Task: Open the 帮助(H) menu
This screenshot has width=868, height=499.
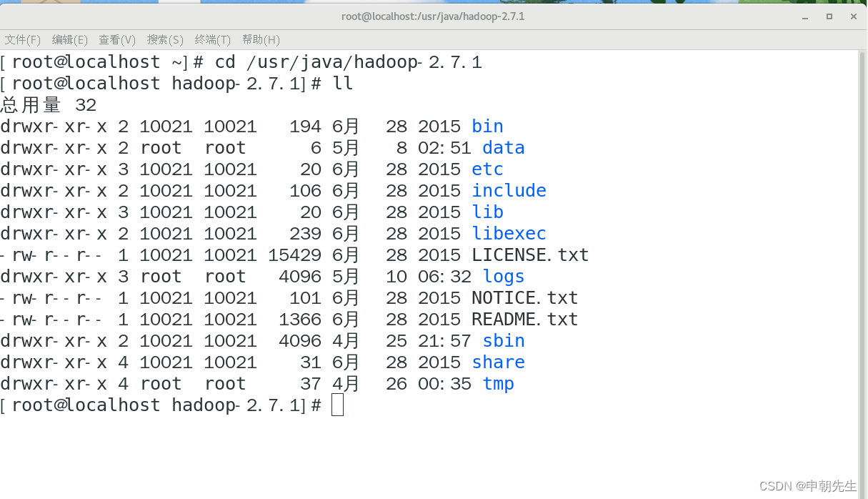Action: point(261,39)
